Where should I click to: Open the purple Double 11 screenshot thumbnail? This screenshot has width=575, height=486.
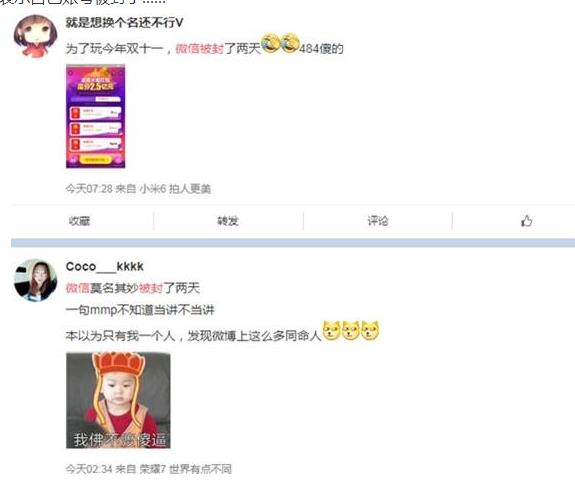(95, 116)
